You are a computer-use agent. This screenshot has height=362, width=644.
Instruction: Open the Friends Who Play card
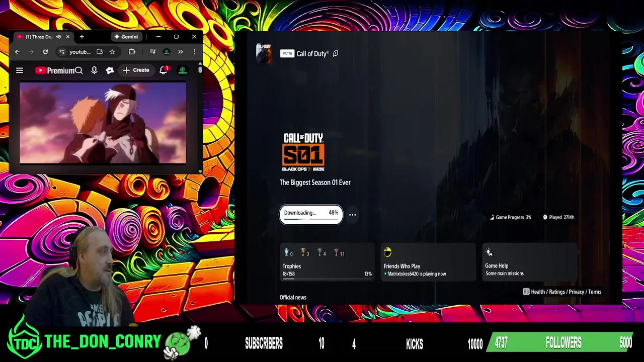pyautogui.click(x=428, y=262)
